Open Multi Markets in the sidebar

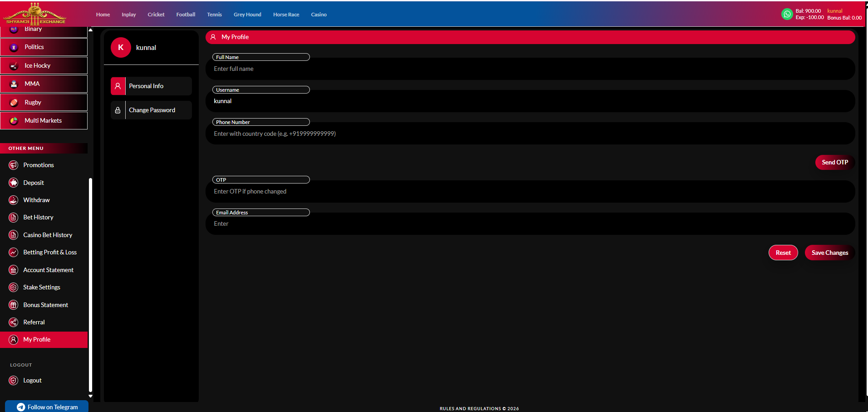(x=44, y=121)
